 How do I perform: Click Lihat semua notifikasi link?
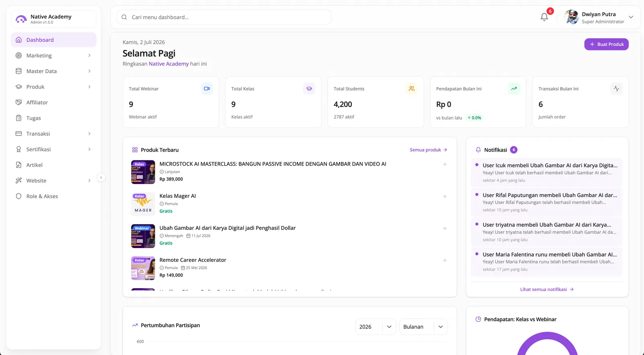(547, 289)
